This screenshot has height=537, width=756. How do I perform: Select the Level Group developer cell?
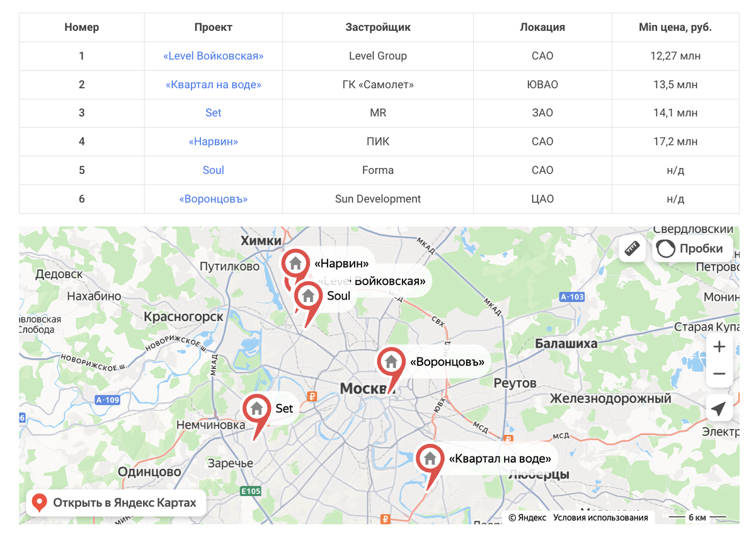click(378, 56)
